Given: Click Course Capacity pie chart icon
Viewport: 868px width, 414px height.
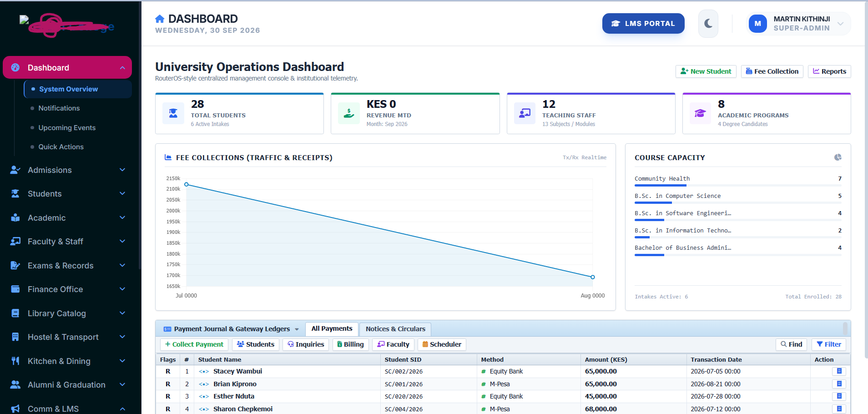Looking at the screenshot, I should pos(838,157).
